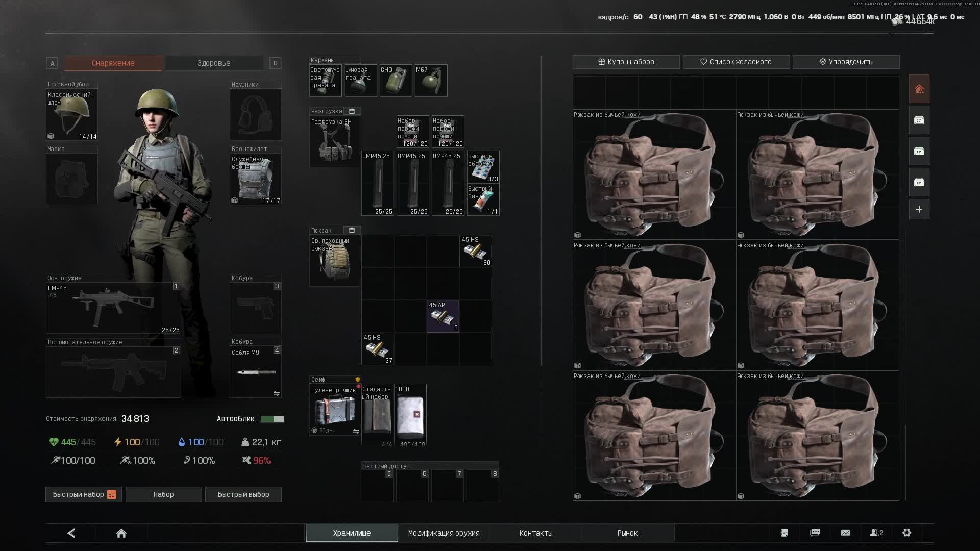Open the Модификация оружия tab
The height and width of the screenshot is (551, 980).
pos(444,533)
